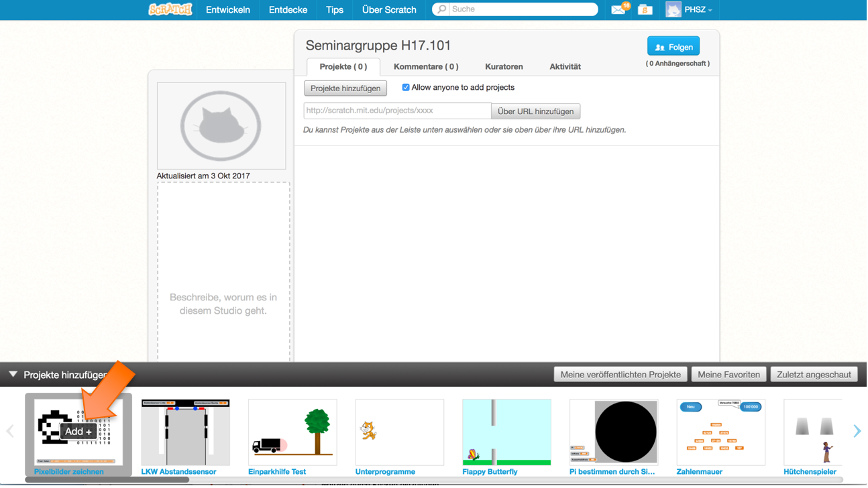Open the My Stuff folder icon
The width and height of the screenshot is (868, 488).
[645, 9]
